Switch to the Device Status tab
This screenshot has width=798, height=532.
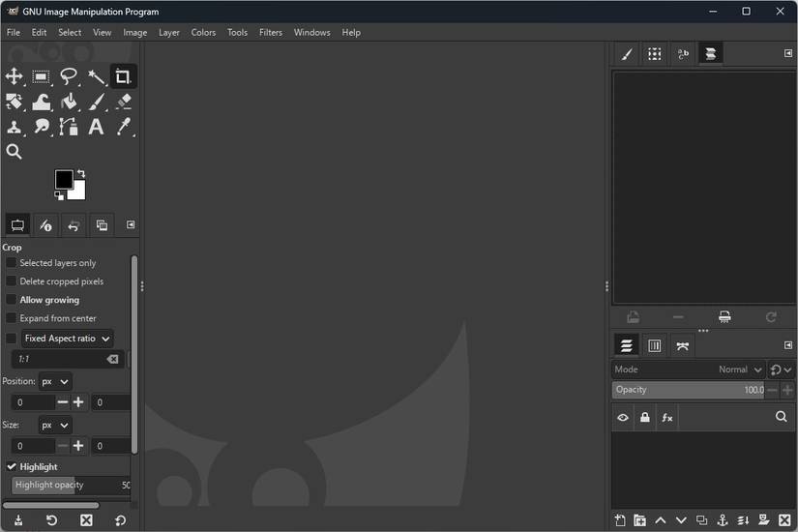[x=45, y=225]
